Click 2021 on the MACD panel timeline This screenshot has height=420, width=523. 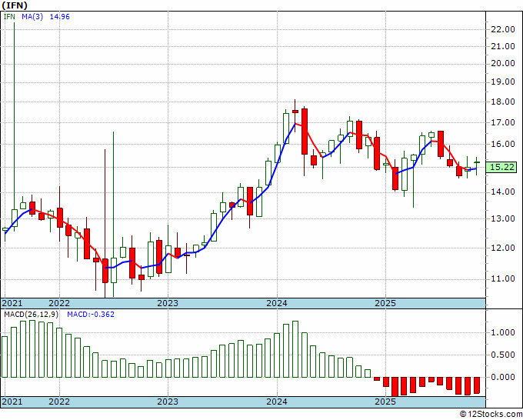tap(12, 402)
